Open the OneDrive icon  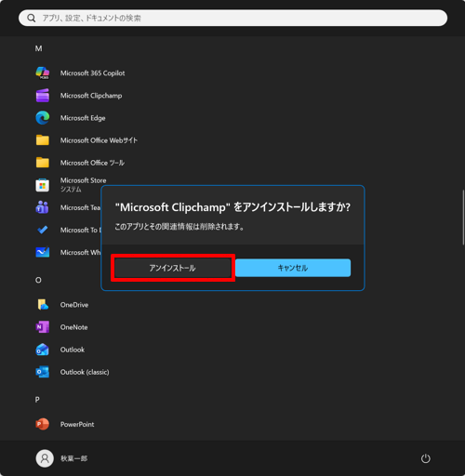click(43, 305)
